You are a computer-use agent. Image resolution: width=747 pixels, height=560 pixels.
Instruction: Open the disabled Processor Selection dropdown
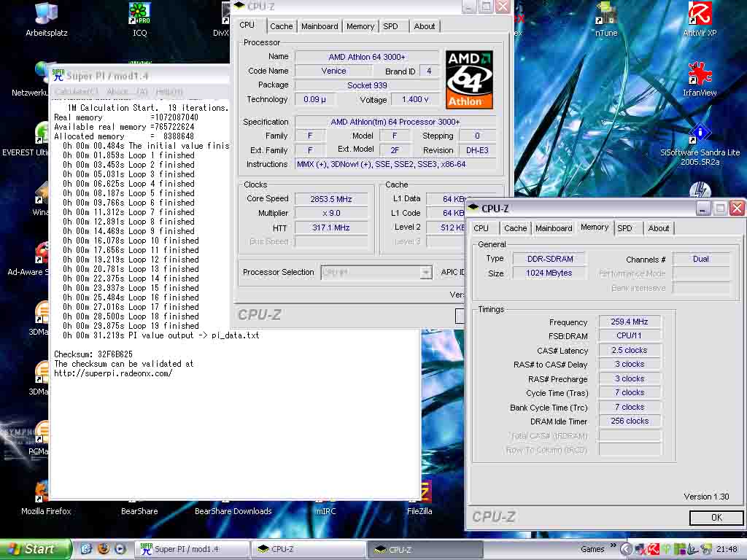pos(377,273)
